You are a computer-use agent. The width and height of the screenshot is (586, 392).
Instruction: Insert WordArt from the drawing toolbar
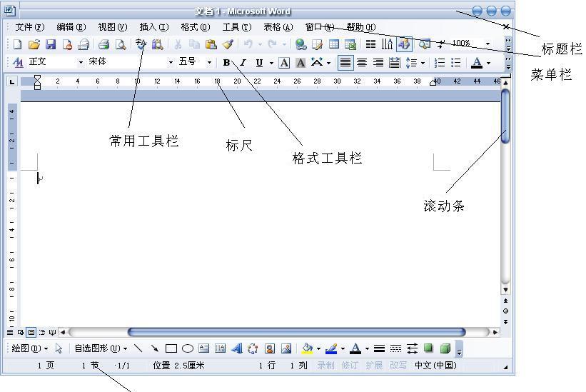pos(237,348)
